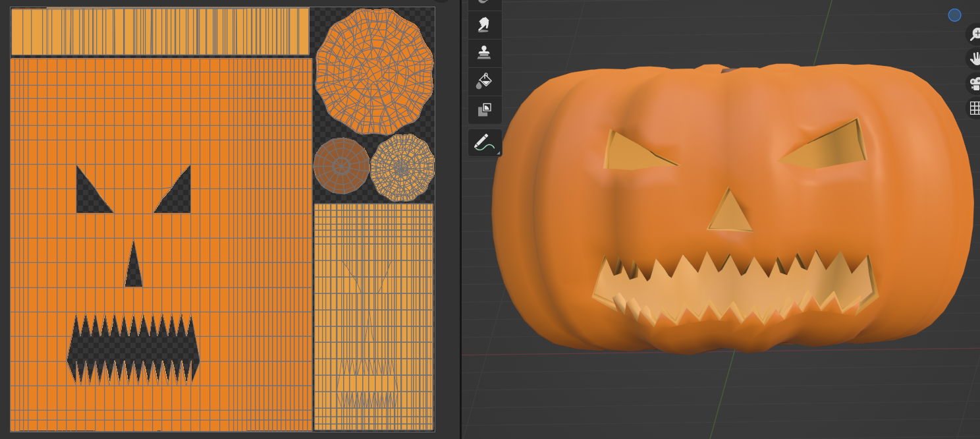Click the large round UV island
This screenshot has height=439, width=980.
(x=374, y=71)
